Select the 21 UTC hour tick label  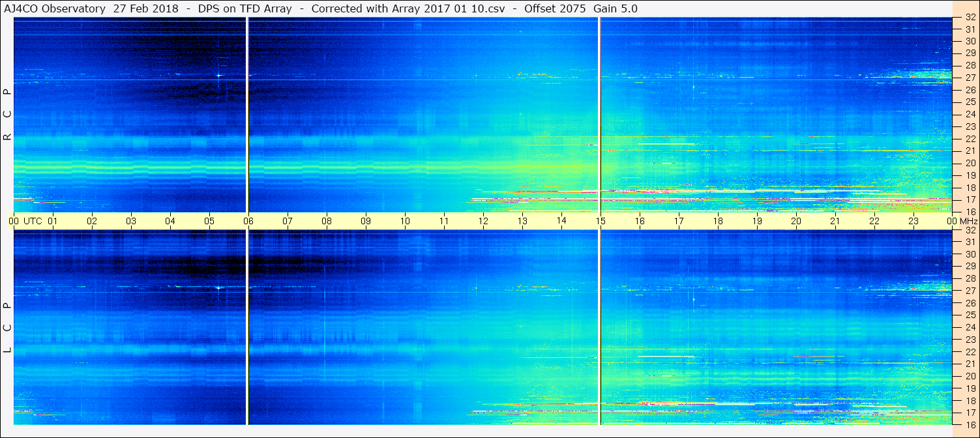coord(835,221)
